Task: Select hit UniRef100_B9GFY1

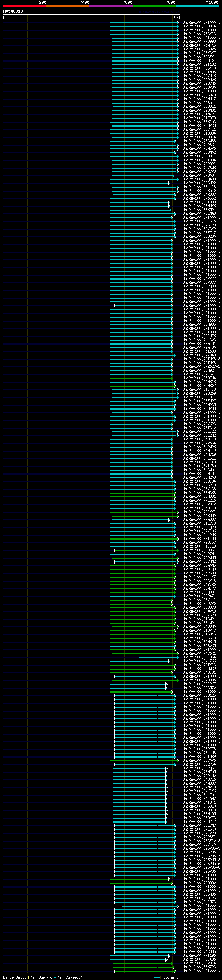Action: click(x=199, y=57)
